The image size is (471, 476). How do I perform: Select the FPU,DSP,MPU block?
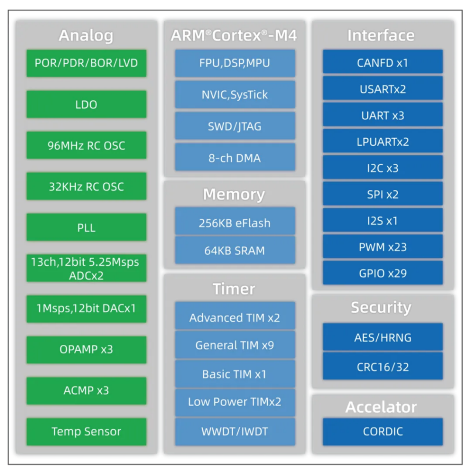[x=235, y=63]
